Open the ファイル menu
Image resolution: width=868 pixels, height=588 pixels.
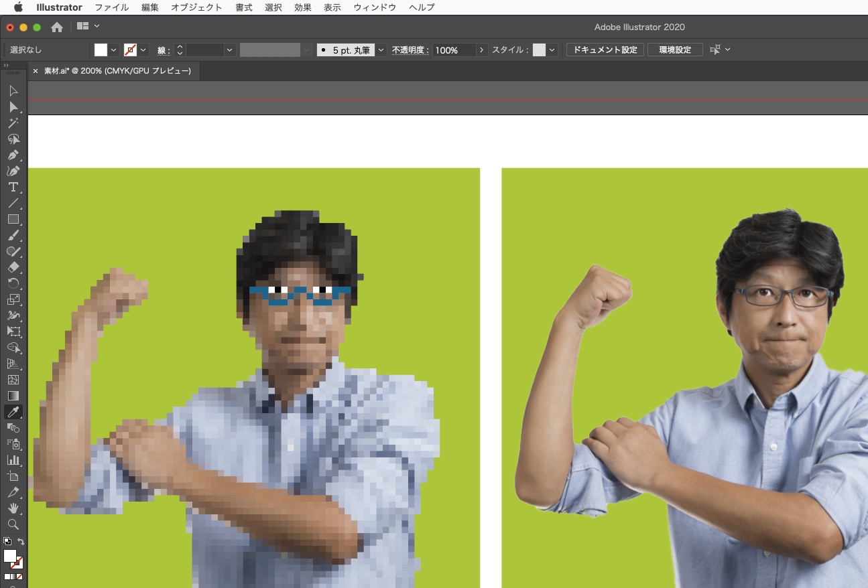pyautogui.click(x=112, y=7)
